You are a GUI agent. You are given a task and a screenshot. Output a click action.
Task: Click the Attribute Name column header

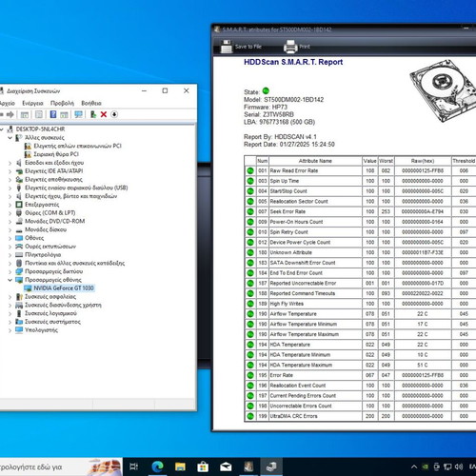pyautogui.click(x=315, y=161)
